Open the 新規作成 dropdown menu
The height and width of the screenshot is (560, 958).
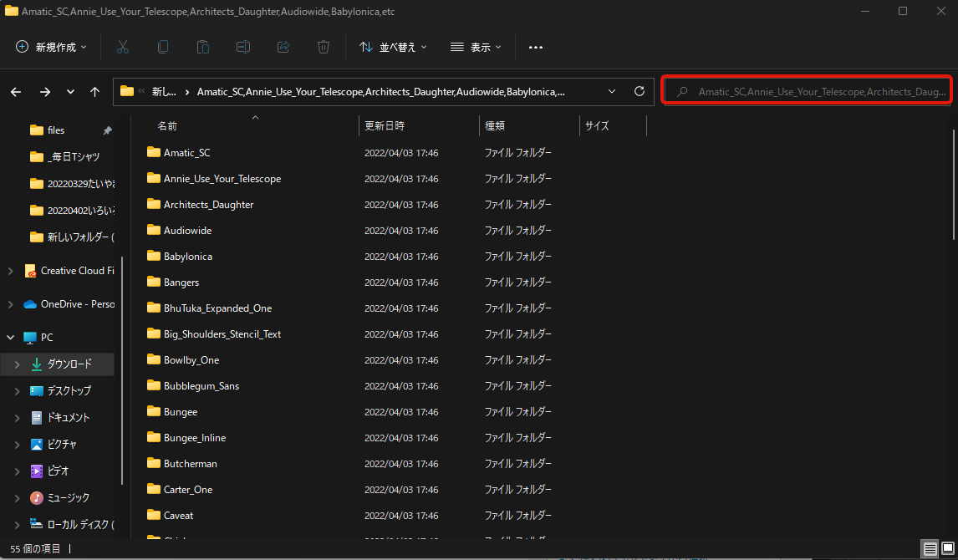pyautogui.click(x=52, y=47)
